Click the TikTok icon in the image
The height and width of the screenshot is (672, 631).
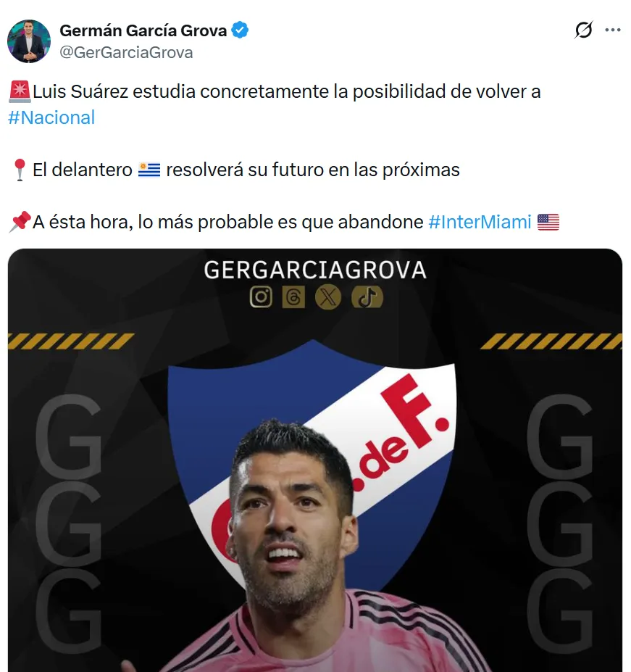tap(367, 297)
